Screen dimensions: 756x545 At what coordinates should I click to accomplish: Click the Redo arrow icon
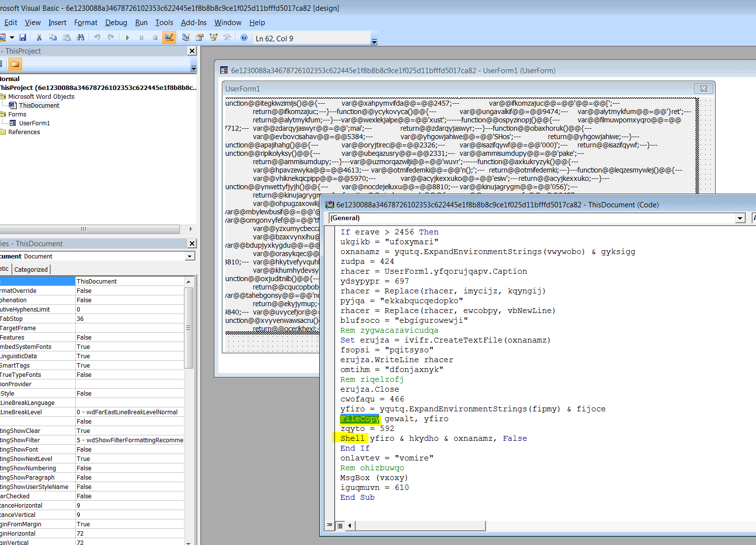point(111,37)
